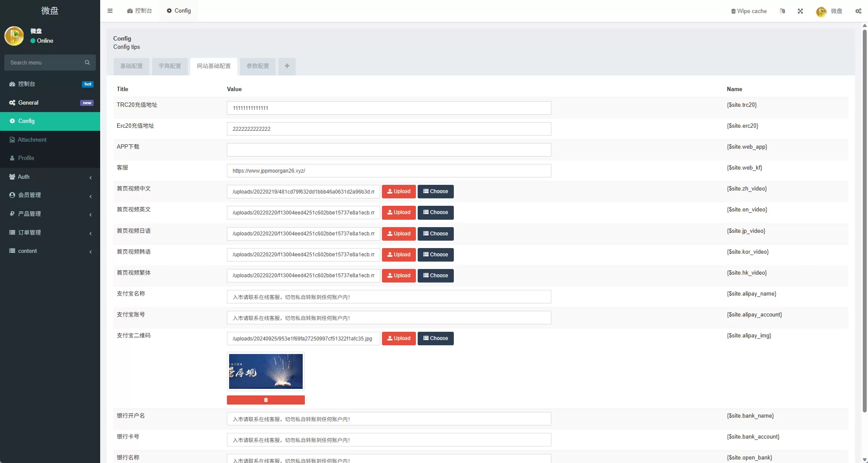Click the plus tab to add config group
This screenshot has width=868, height=463.
pyautogui.click(x=287, y=66)
